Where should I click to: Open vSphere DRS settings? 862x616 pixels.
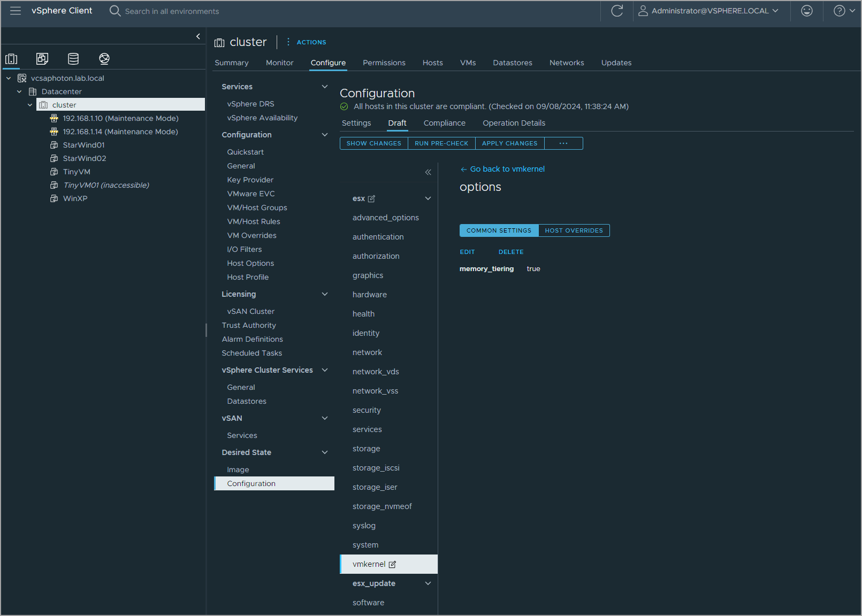point(250,104)
